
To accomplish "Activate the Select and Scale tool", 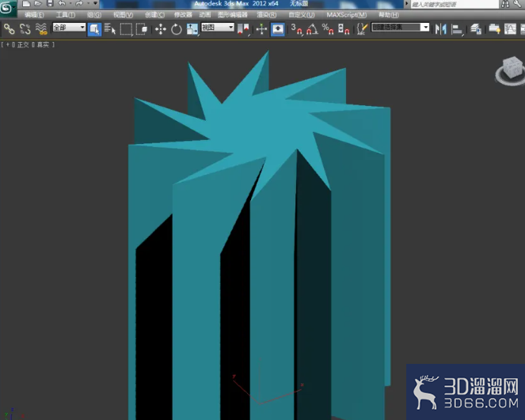I will 192,29.
